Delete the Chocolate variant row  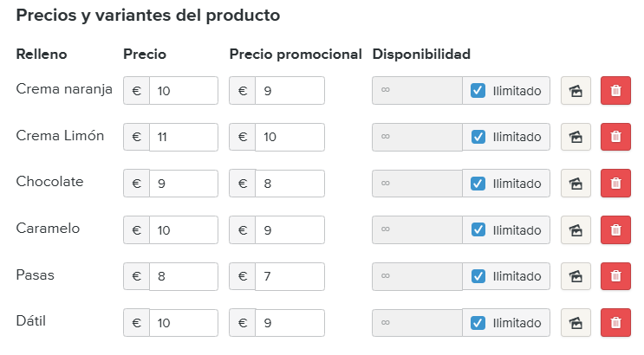(615, 183)
